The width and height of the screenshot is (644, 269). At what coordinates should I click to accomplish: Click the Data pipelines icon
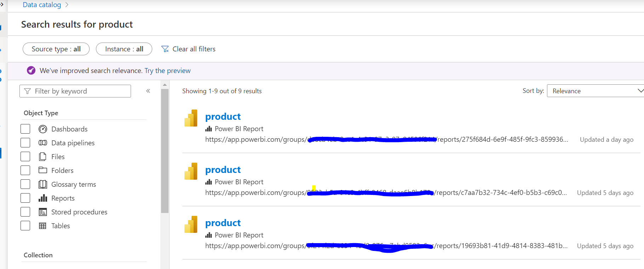43,143
